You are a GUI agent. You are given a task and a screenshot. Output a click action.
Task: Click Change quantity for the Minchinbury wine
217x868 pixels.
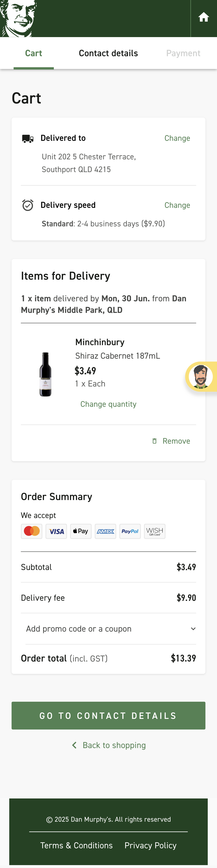[108, 404]
